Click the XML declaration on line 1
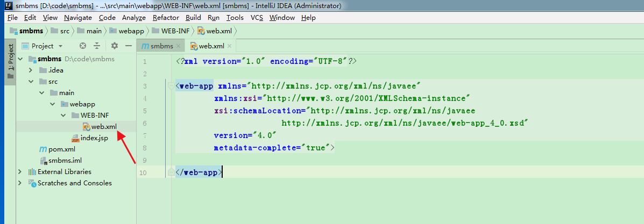Screen dimensions: 644x224 [x=266, y=62]
